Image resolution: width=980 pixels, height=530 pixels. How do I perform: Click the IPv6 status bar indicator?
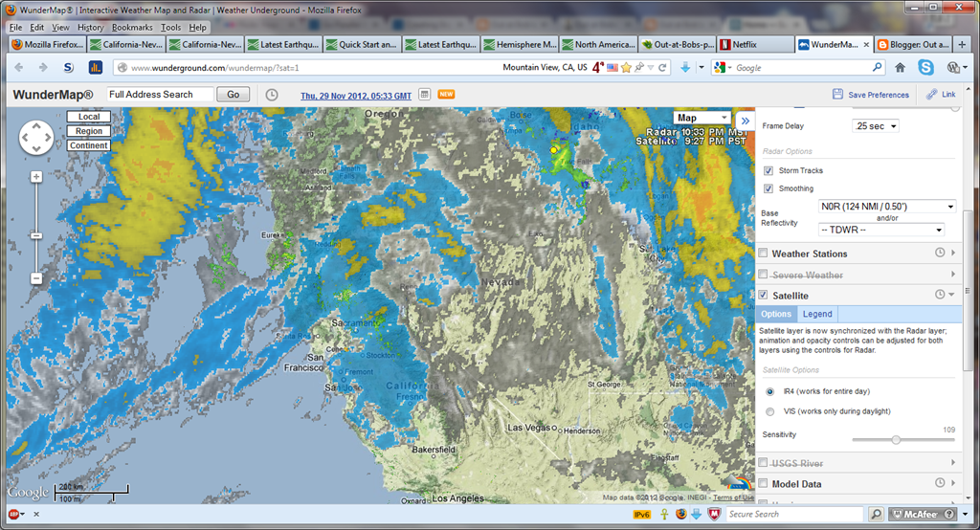click(x=642, y=515)
